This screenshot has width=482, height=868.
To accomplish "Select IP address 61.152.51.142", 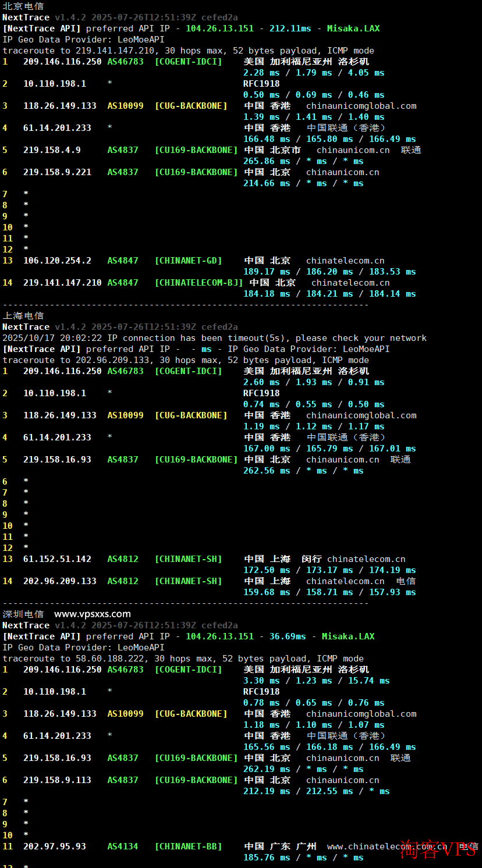I will [57, 559].
